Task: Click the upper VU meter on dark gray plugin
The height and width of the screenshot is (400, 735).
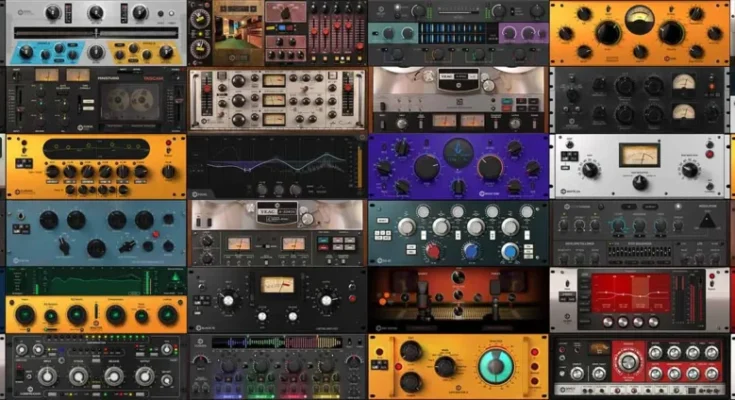Action: (683, 82)
